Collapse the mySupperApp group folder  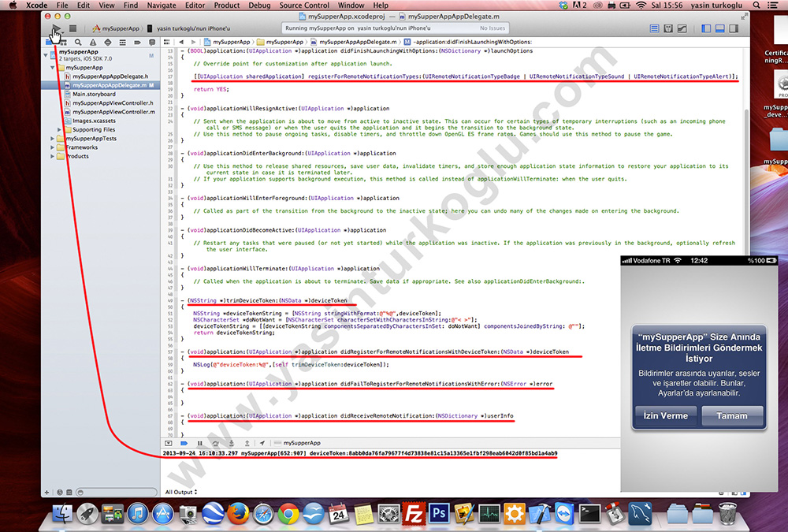[52, 67]
